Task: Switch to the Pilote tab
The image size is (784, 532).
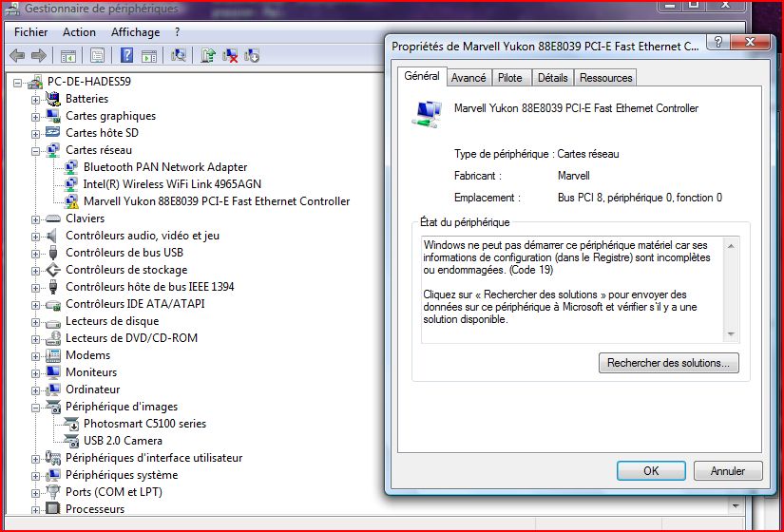Action: point(510,78)
